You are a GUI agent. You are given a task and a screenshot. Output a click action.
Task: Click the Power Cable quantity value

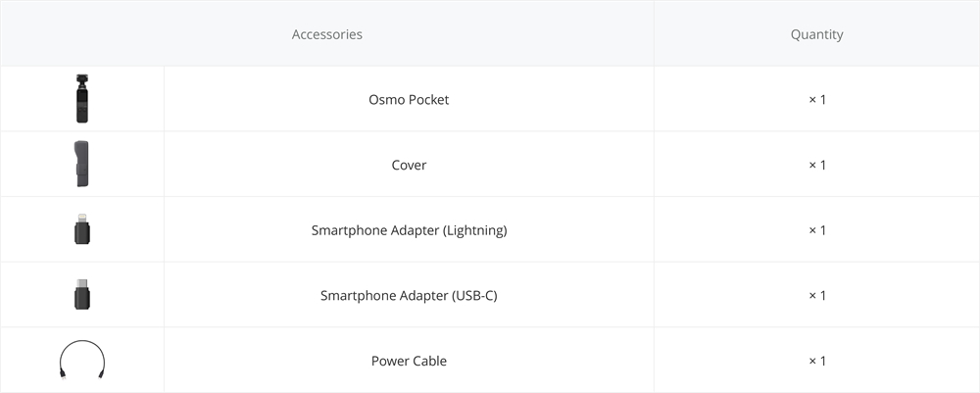tap(817, 361)
